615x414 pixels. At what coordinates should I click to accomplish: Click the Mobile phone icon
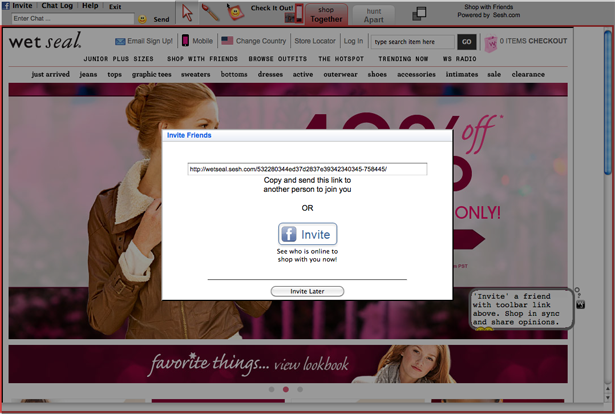click(x=185, y=41)
